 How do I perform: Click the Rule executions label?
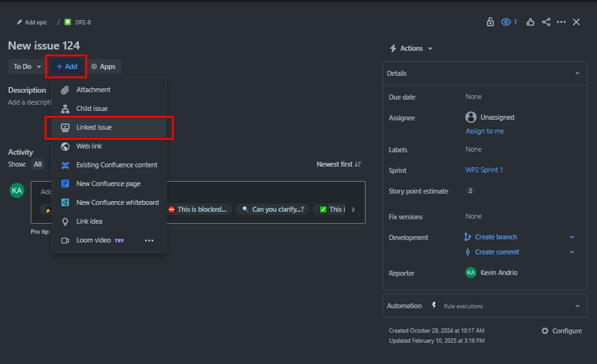click(x=463, y=306)
